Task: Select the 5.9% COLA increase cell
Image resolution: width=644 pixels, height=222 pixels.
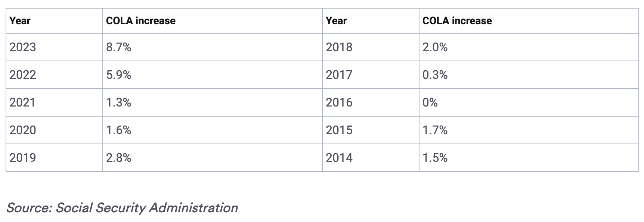Action: (x=118, y=75)
